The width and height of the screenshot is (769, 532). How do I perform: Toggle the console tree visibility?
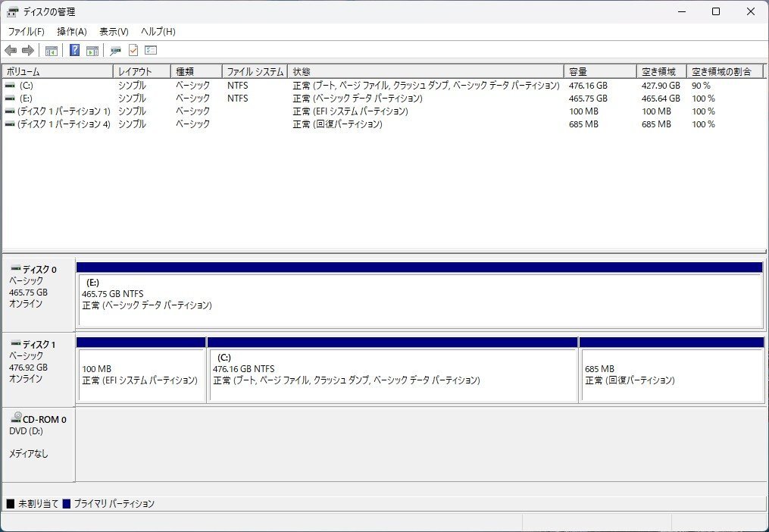pyautogui.click(x=51, y=50)
